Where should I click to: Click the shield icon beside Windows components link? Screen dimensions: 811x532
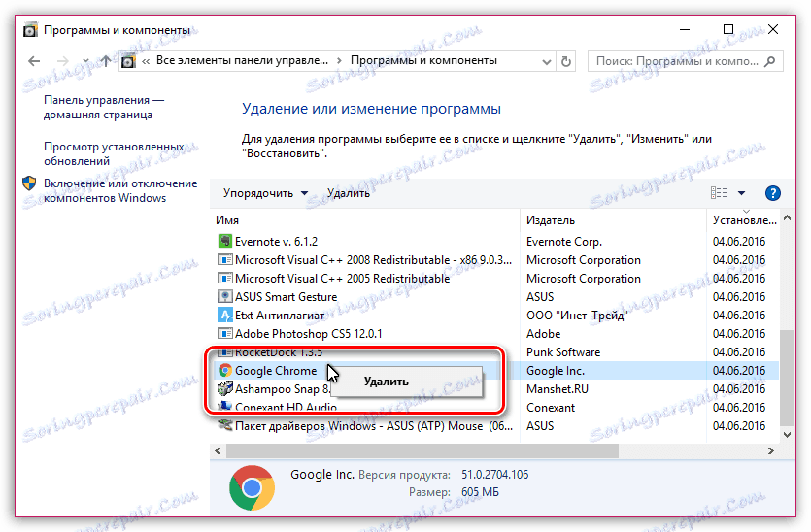coord(29,183)
